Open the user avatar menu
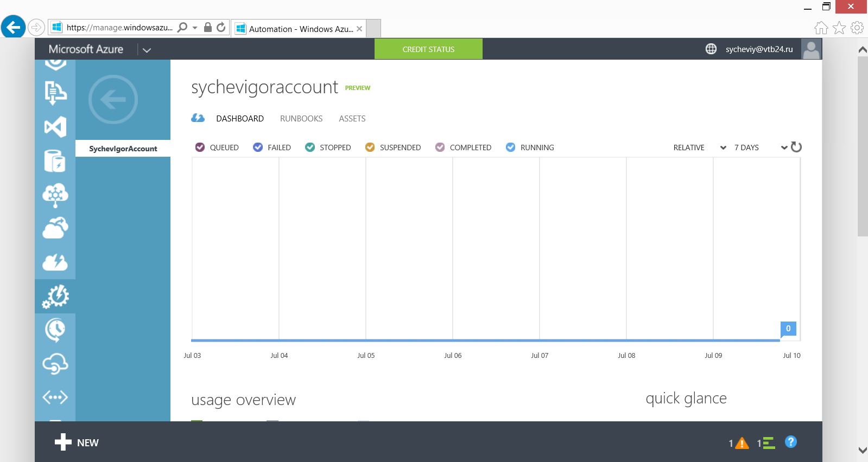 (x=812, y=49)
